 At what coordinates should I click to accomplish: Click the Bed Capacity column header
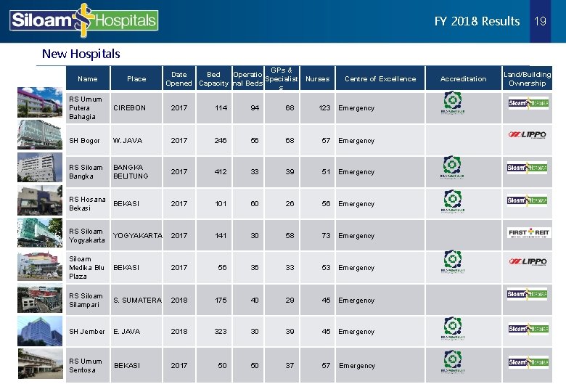(213, 78)
